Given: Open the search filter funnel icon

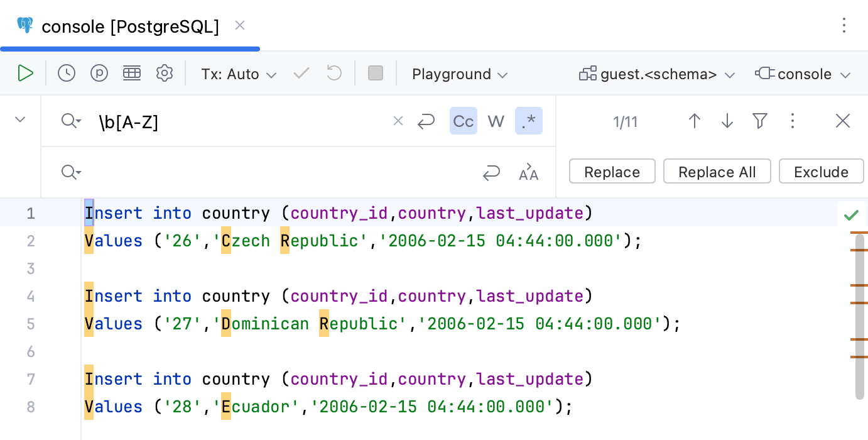Looking at the screenshot, I should (x=760, y=121).
